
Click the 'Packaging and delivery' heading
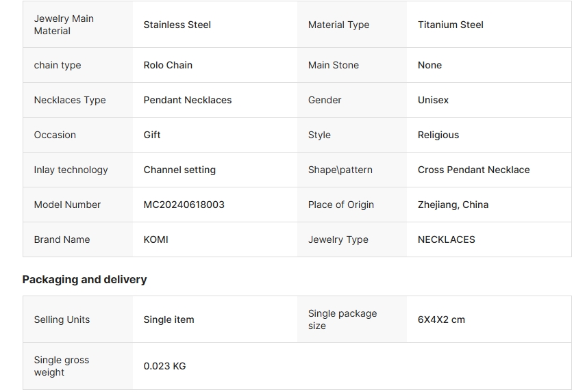click(85, 279)
